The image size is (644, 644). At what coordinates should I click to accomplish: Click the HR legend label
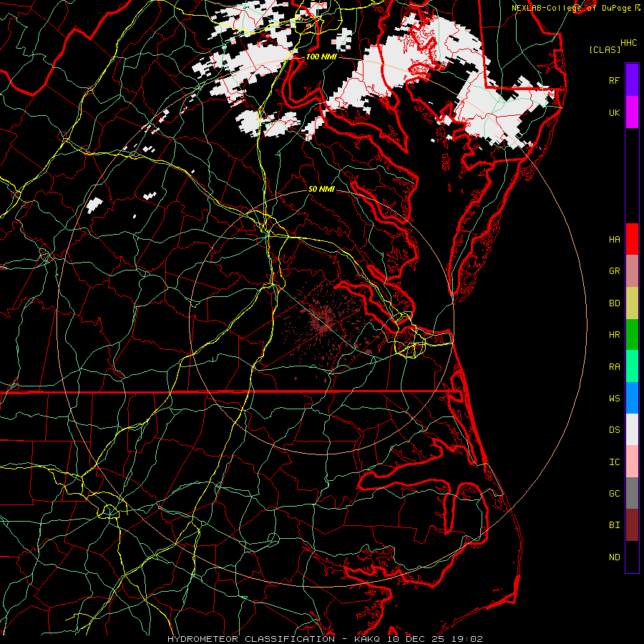(614, 335)
